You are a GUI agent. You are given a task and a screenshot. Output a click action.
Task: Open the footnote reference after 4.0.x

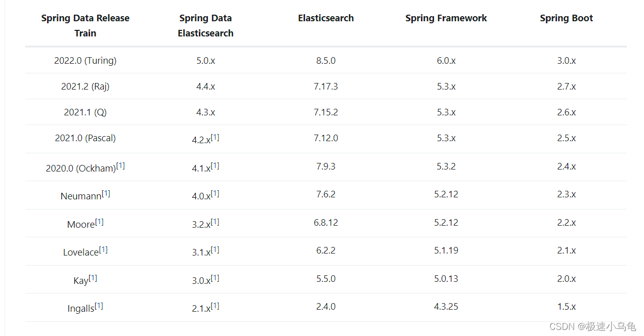point(215,194)
